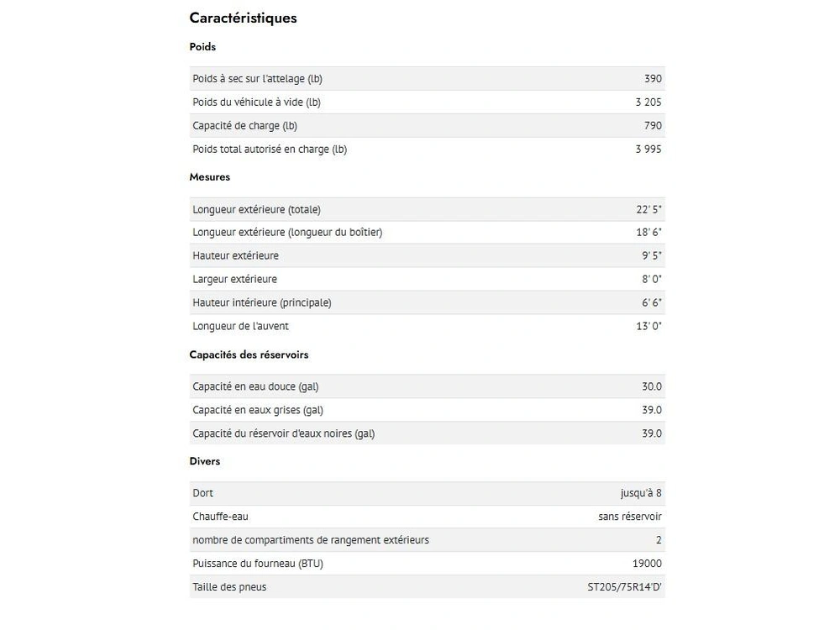The image size is (840, 630).
Task: Click the Hauteur intérieure (principale) label
Action: click(x=261, y=302)
